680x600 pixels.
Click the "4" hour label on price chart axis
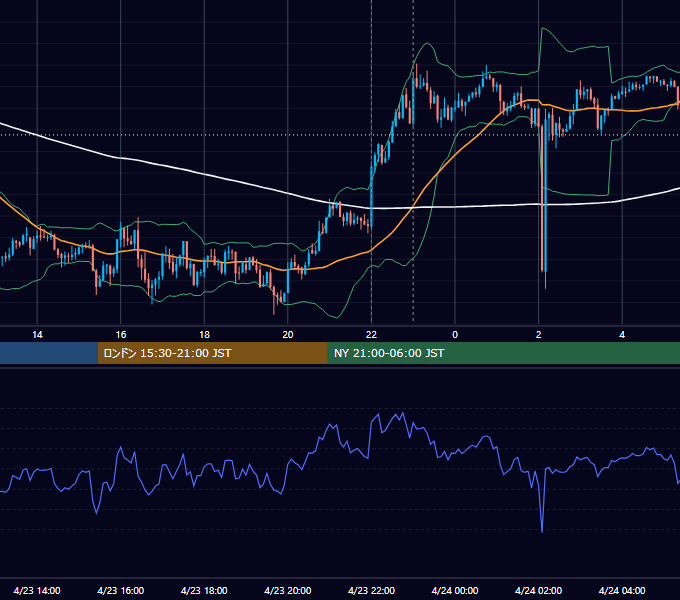pyautogui.click(x=622, y=335)
